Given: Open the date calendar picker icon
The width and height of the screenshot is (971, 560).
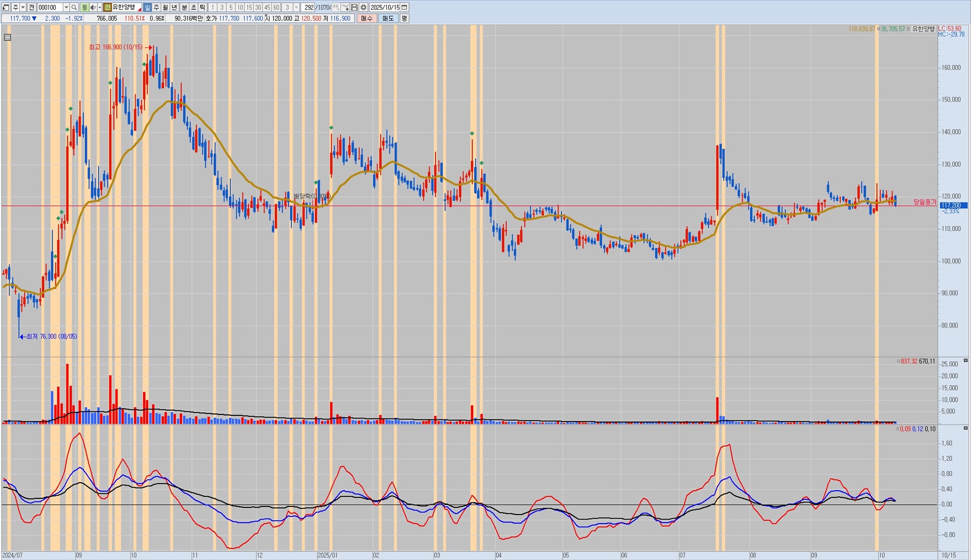Looking at the screenshot, I should pos(404,7).
